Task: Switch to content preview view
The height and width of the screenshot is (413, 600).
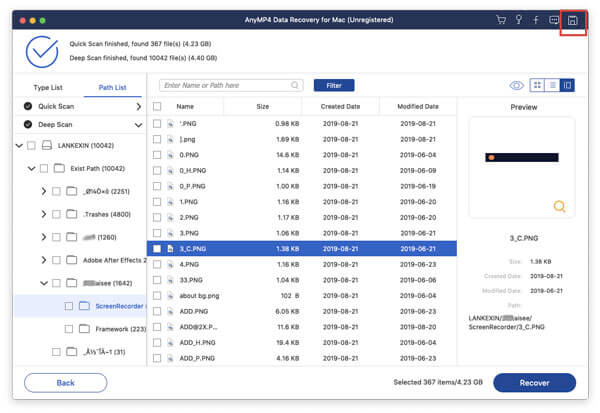Action: pyautogui.click(x=567, y=85)
